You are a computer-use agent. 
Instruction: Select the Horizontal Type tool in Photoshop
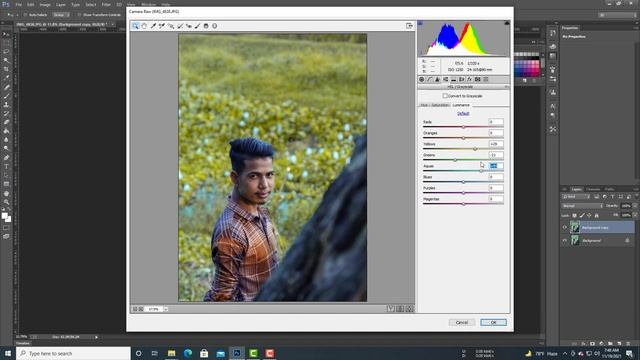pos(6,167)
